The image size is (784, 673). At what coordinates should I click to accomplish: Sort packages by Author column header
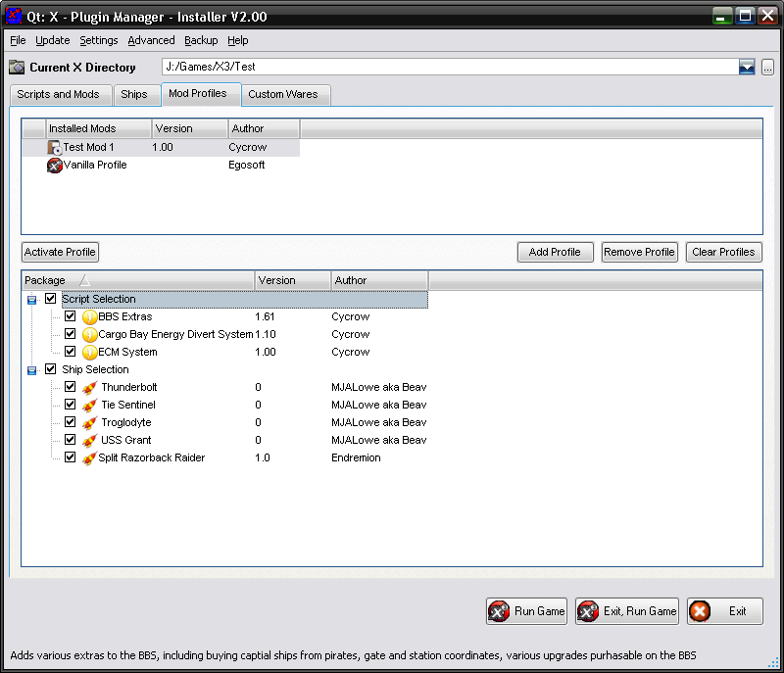(x=379, y=280)
